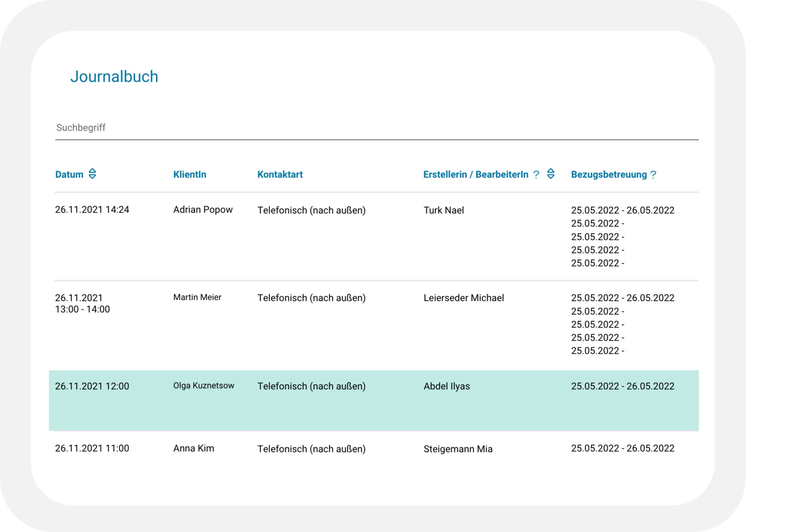Open client Martin Meier
This screenshot has width=785, height=532.
197,297
